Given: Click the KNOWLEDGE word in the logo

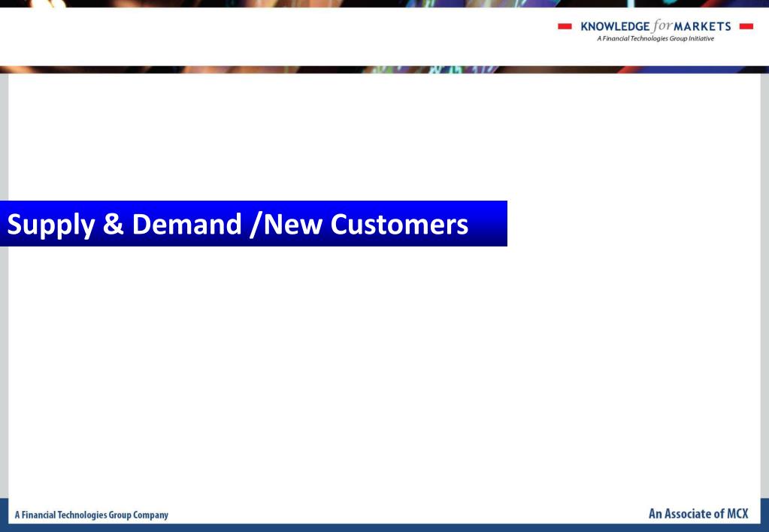Looking at the screenshot, I should [x=615, y=26].
